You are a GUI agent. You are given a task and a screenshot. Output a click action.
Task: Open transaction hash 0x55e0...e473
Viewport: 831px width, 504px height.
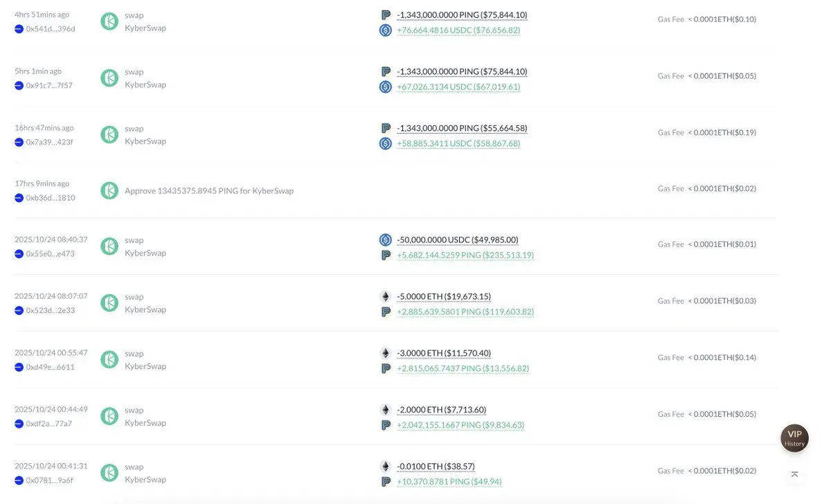pyautogui.click(x=50, y=254)
